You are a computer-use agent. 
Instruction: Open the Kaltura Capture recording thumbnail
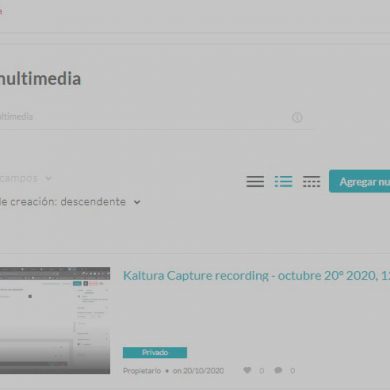(x=55, y=320)
